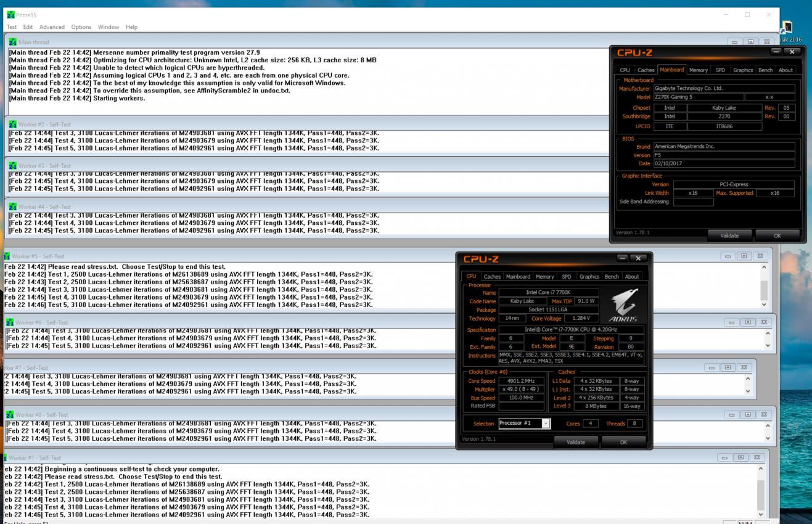Open About tab in lower CPU-Z window

click(x=632, y=277)
